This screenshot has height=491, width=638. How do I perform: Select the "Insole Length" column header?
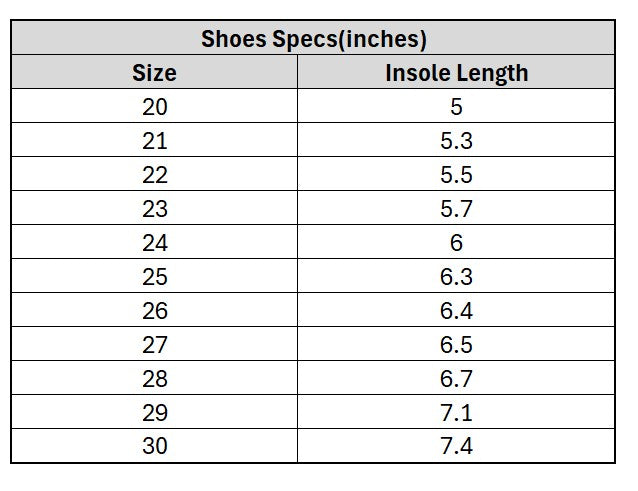click(x=456, y=73)
